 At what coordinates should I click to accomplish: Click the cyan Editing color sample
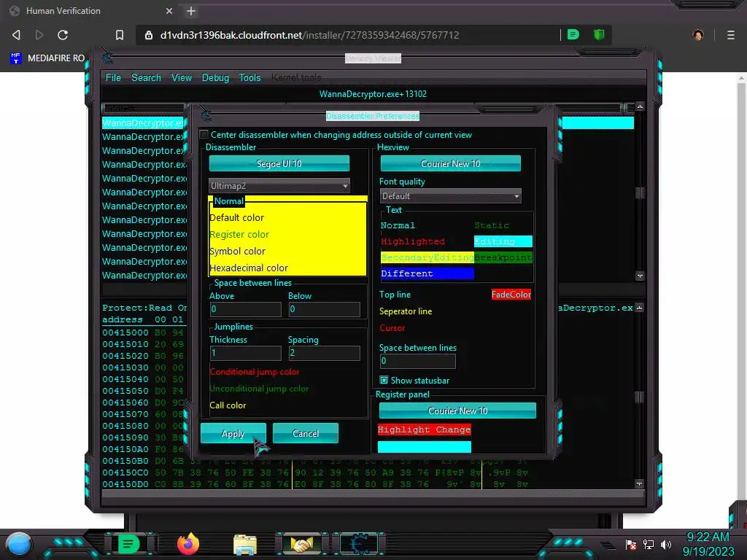503,241
